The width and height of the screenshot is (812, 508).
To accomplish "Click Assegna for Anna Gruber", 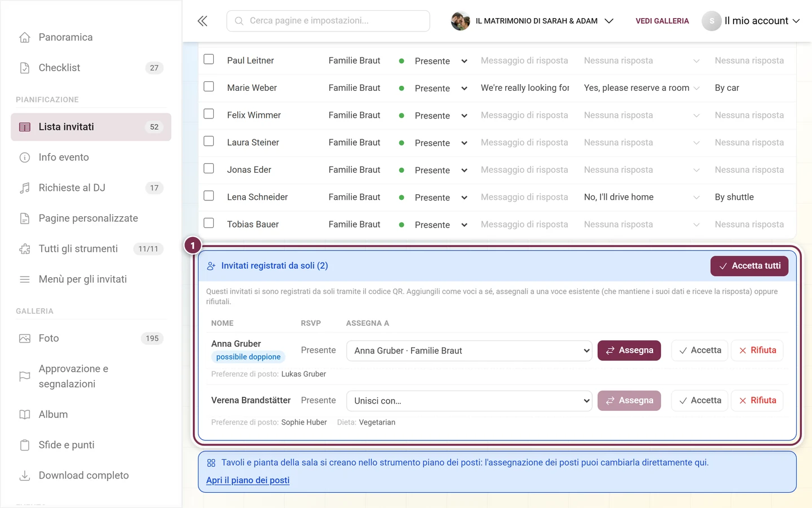I will [x=629, y=351].
